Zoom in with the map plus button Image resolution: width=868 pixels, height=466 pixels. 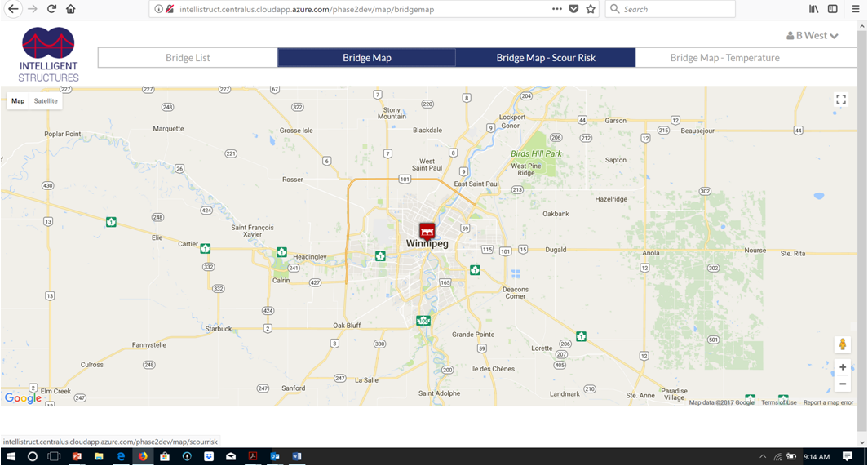point(843,367)
